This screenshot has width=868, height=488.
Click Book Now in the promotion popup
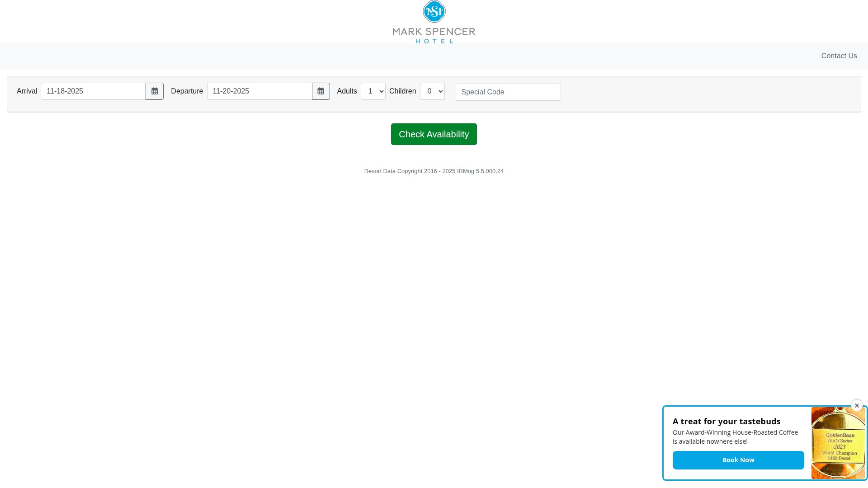tap(738, 460)
